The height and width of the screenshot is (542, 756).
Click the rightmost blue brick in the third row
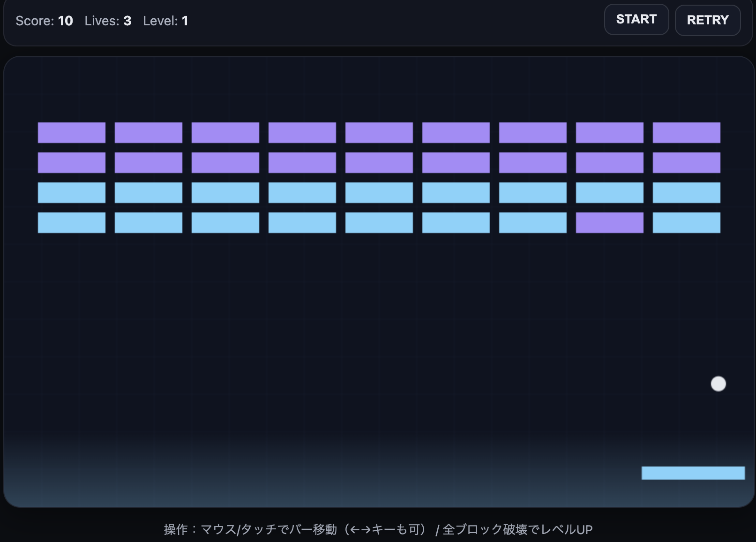[x=686, y=193]
